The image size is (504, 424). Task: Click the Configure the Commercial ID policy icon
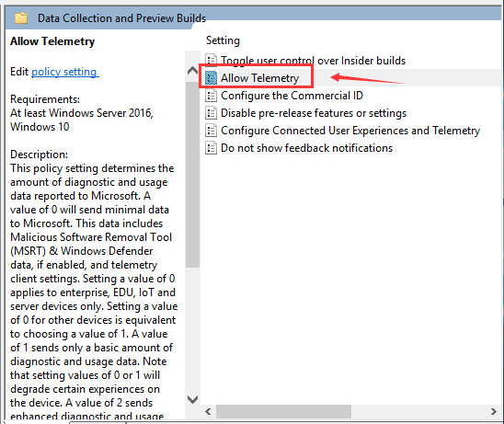pyautogui.click(x=211, y=96)
